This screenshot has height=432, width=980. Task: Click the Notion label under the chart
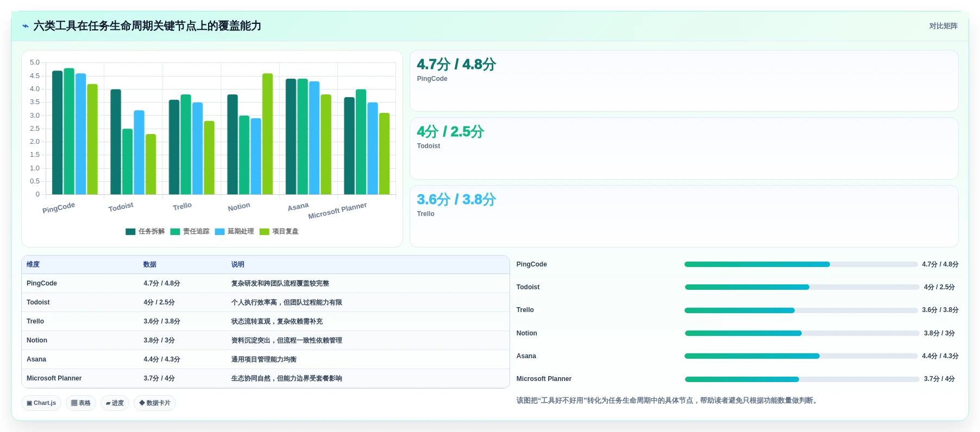tap(239, 207)
